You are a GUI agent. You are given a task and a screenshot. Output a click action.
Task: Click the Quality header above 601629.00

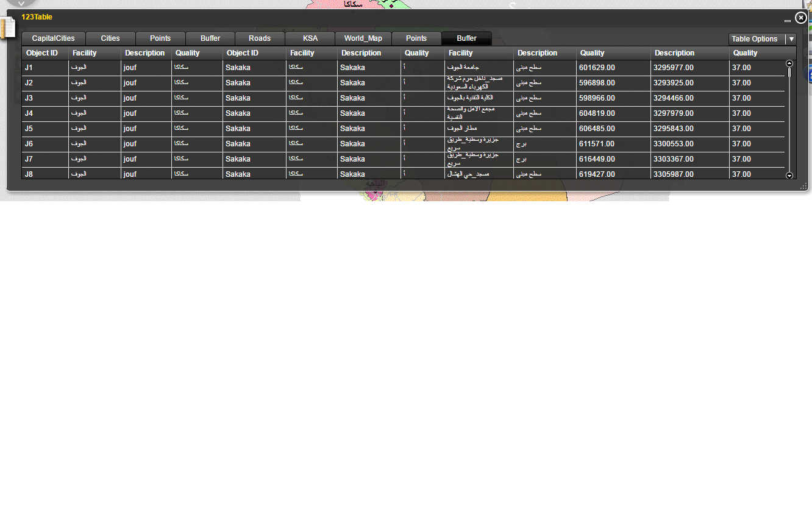click(613, 53)
